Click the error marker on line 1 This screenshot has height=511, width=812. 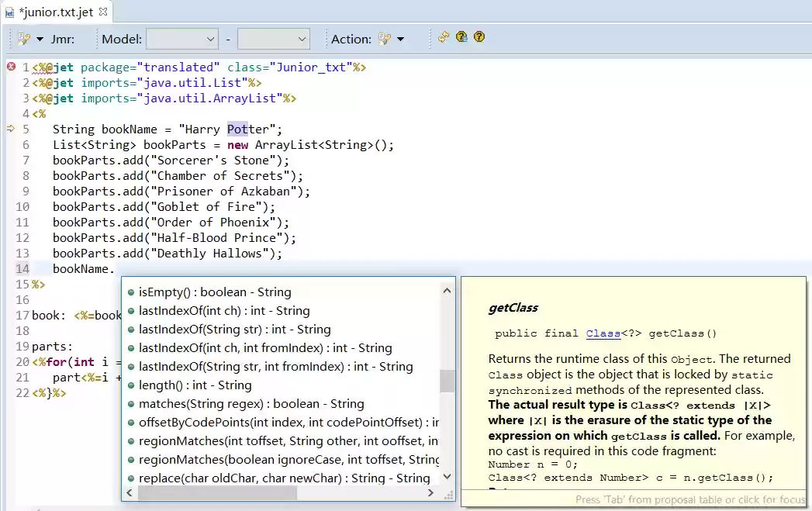tap(11, 67)
